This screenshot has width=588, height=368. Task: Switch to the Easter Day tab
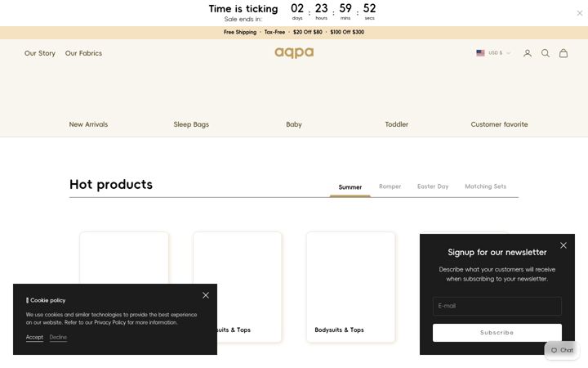(x=433, y=186)
